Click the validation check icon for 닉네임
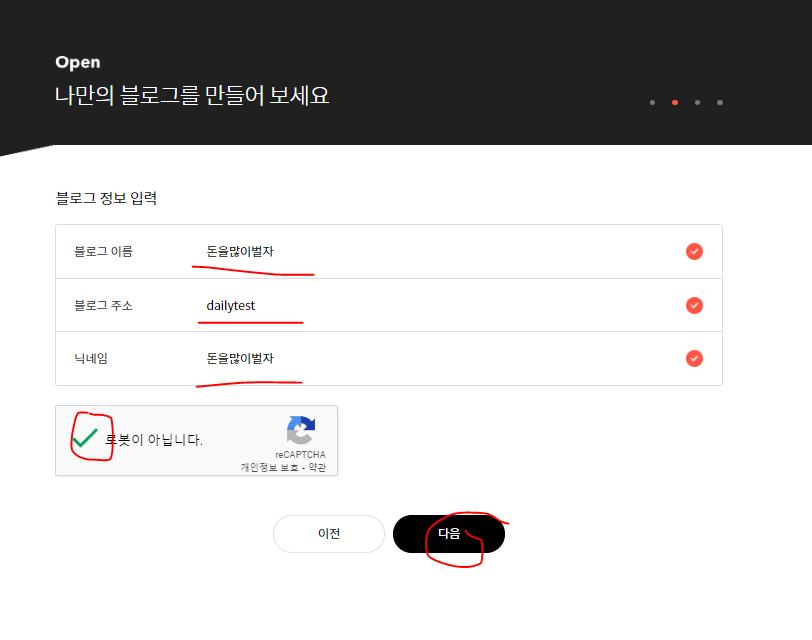This screenshot has width=812, height=640. [694, 358]
